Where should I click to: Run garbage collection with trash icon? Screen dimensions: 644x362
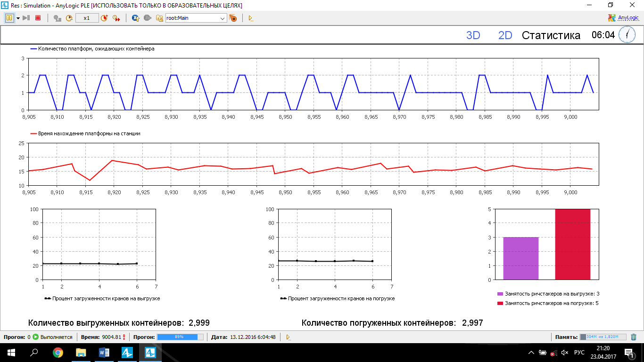click(634, 337)
